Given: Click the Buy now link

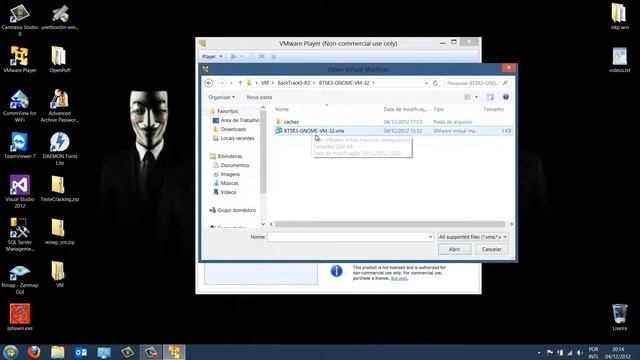Looking at the screenshot, I should (399, 278).
